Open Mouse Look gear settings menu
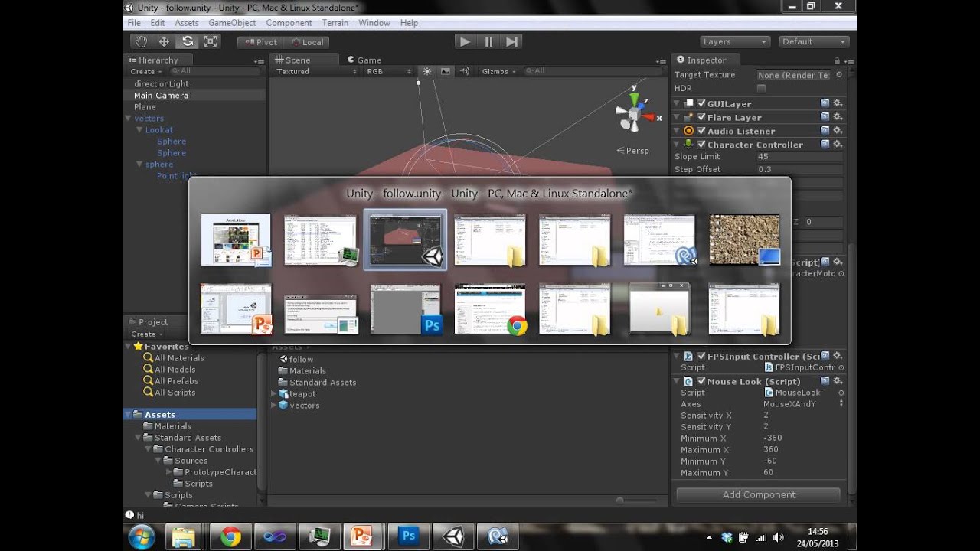 click(838, 381)
